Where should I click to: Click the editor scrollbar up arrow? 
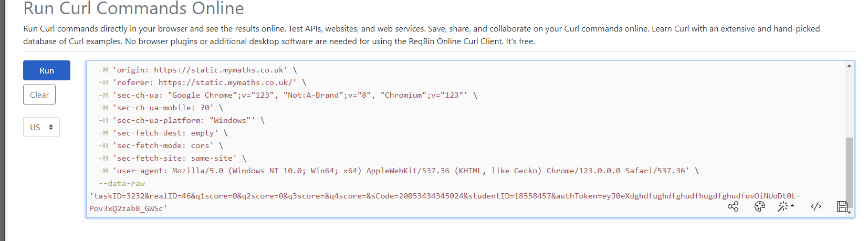tap(849, 66)
